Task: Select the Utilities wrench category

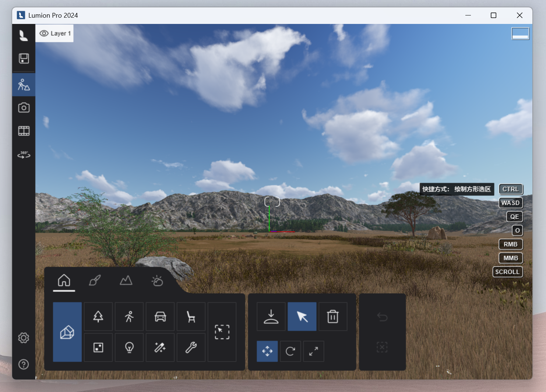Action: (x=191, y=347)
